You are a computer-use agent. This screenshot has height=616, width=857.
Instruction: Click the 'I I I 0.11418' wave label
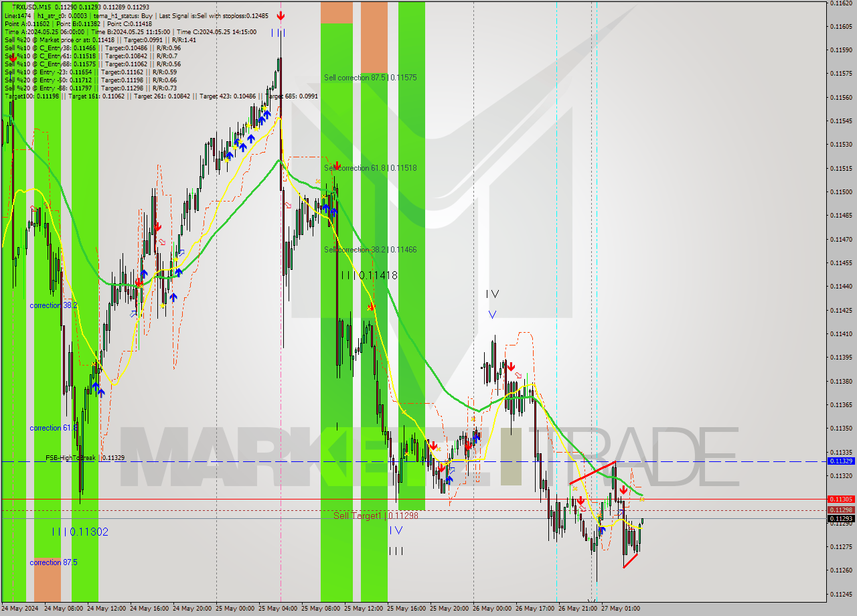[369, 275]
